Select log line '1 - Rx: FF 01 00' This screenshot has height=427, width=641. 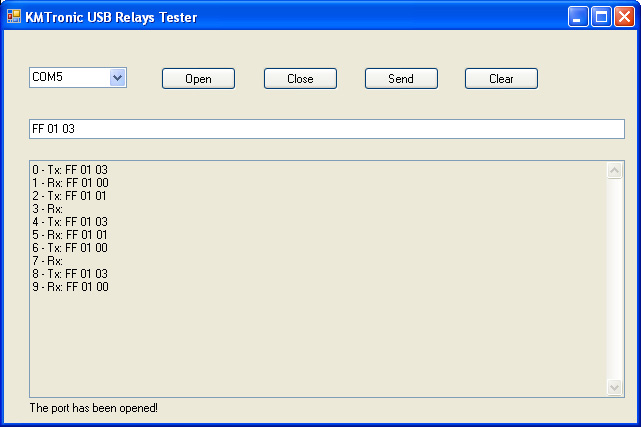coord(70,183)
